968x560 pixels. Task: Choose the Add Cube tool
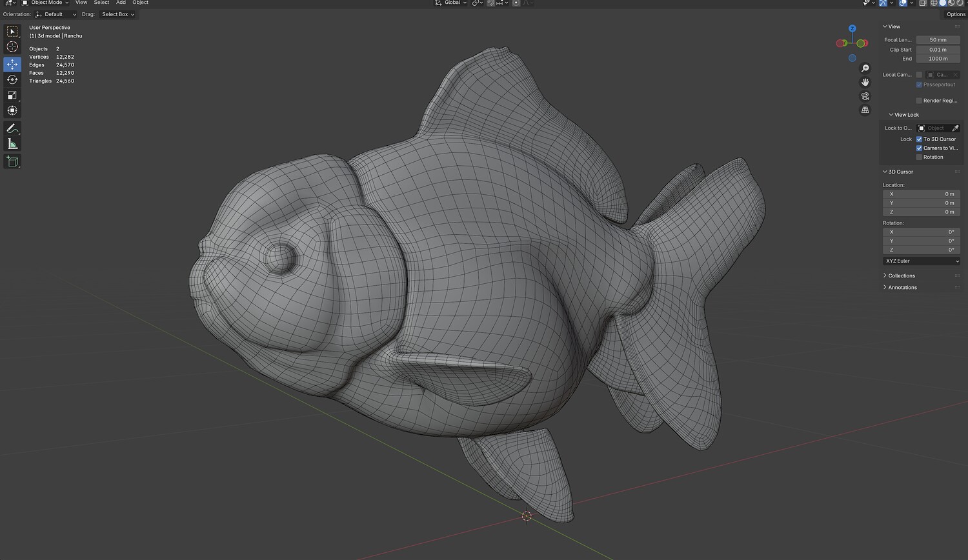[12, 161]
